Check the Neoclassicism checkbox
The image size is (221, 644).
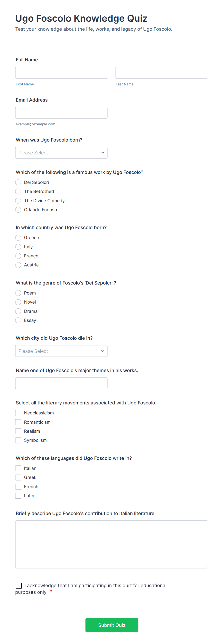coord(18,413)
